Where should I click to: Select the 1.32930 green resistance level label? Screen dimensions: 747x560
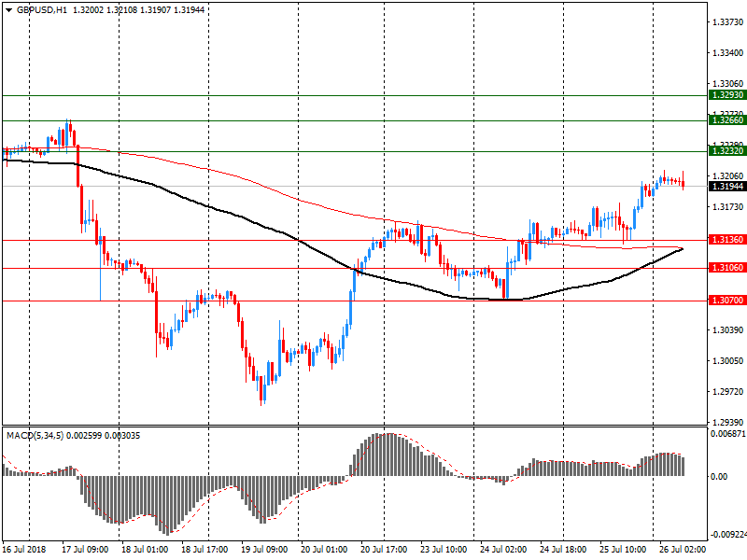tap(727, 95)
